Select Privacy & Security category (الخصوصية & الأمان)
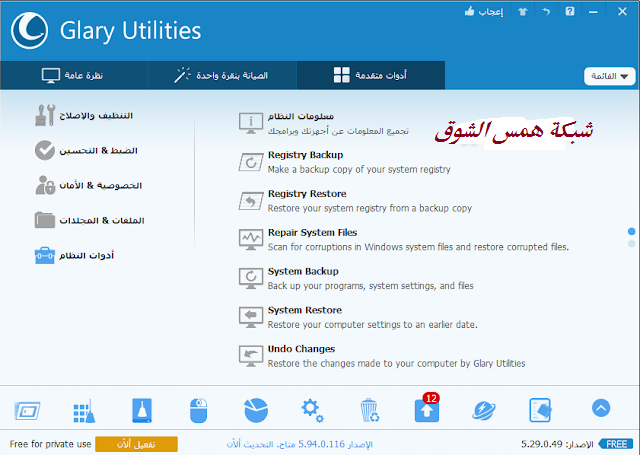The image size is (640, 455). pyautogui.click(x=89, y=186)
